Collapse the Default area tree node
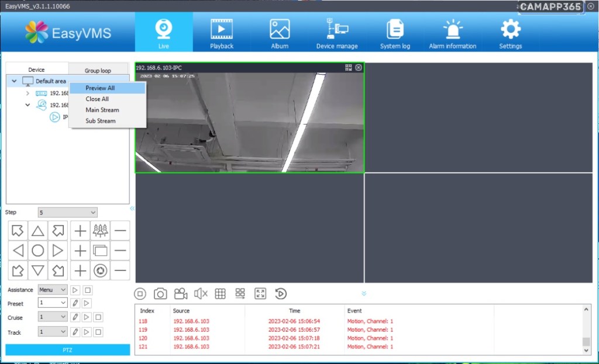The height and width of the screenshot is (364, 599). tap(14, 81)
